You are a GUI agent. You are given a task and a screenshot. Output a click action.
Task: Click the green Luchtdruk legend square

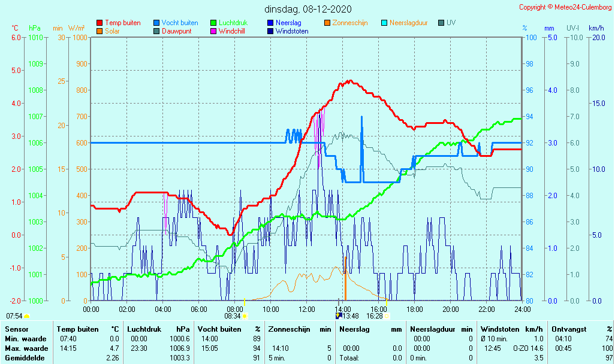[x=213, y=23]
